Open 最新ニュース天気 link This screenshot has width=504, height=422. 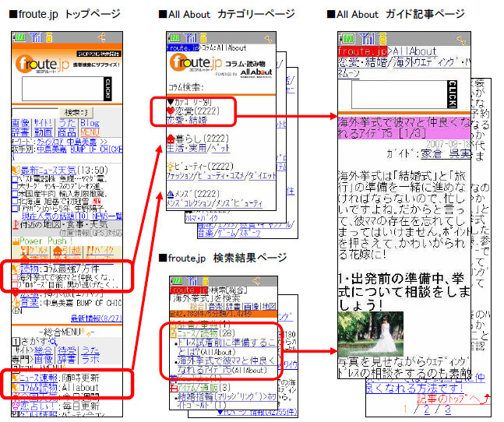click(49, 171)
